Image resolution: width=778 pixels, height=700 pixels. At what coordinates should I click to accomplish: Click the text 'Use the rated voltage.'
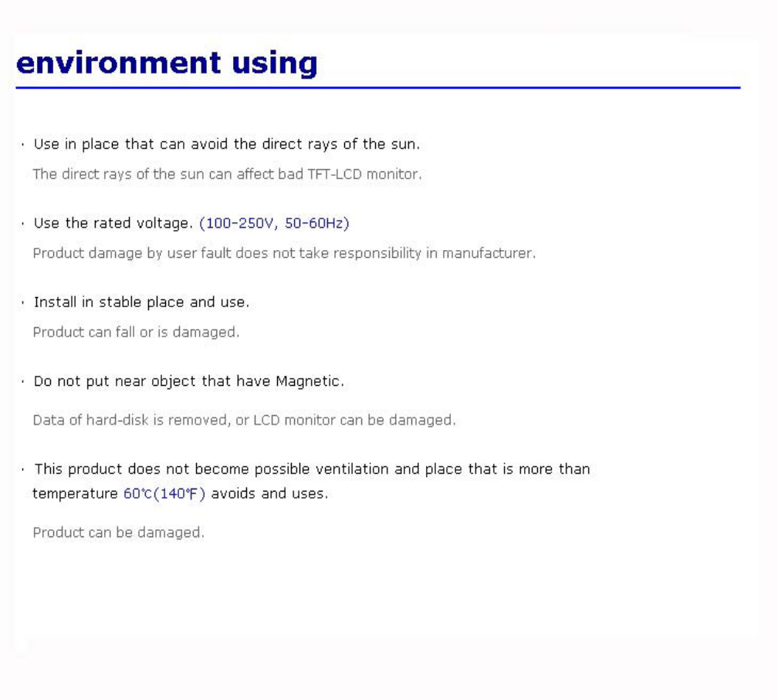tap(113, 223)
